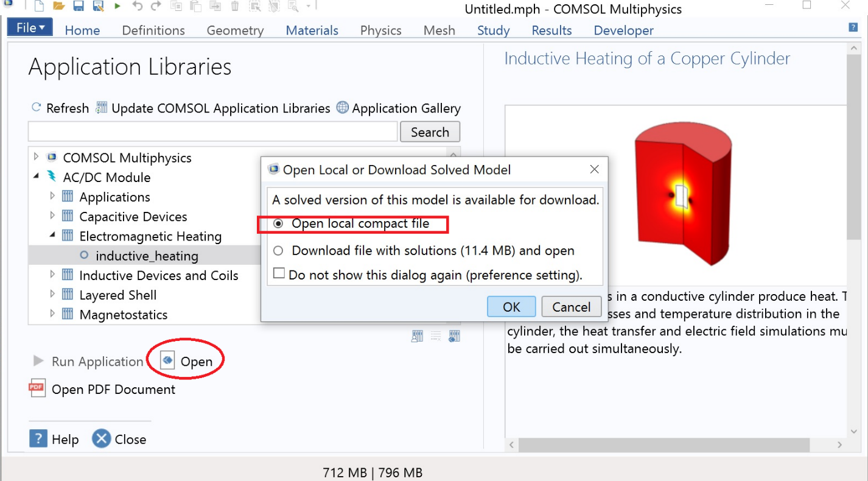
Task: Close the Open Local or Download dialog
Action: 594,169
